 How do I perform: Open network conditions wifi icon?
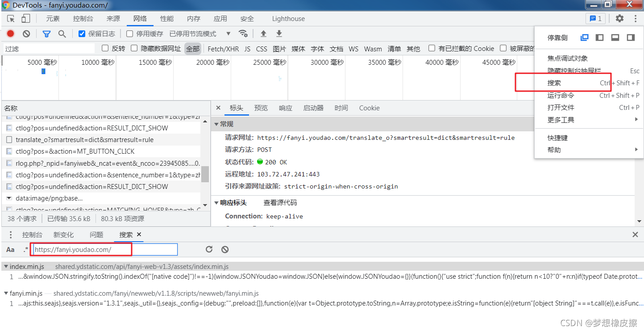[243, 34]
